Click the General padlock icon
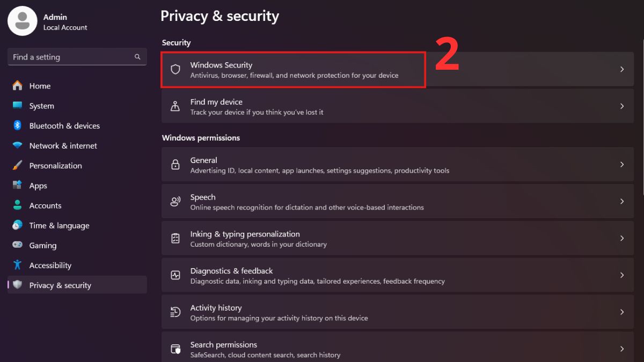Image resolution: width=644 pixels, height=362 pixels. [175, 164]
